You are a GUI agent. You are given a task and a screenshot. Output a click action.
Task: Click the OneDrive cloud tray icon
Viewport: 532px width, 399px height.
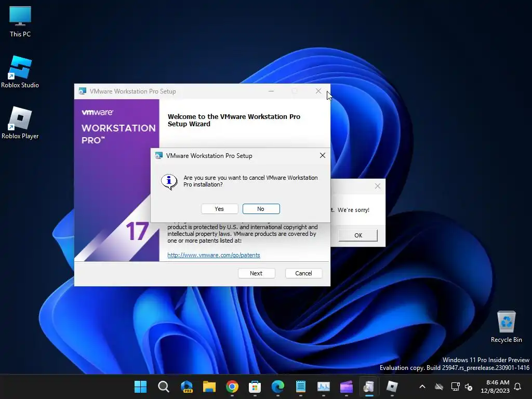[439, 387]
